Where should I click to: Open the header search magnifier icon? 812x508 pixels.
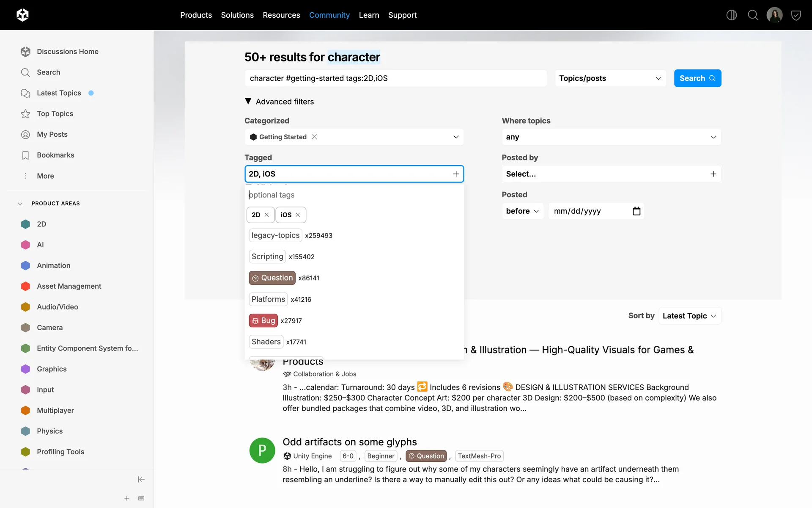753,15
